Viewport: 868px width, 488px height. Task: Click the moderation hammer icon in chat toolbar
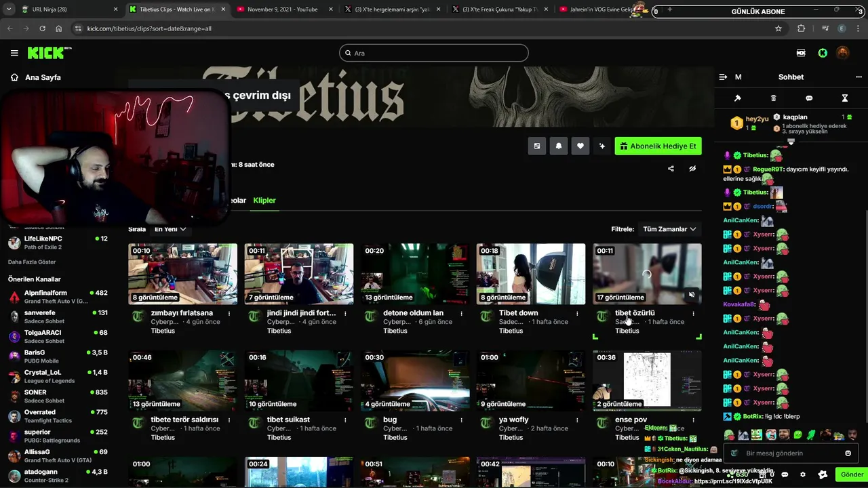738,98
